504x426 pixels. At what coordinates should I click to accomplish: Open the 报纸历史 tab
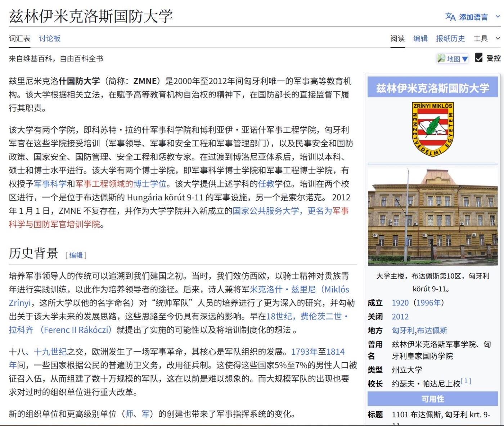point(450,38)
